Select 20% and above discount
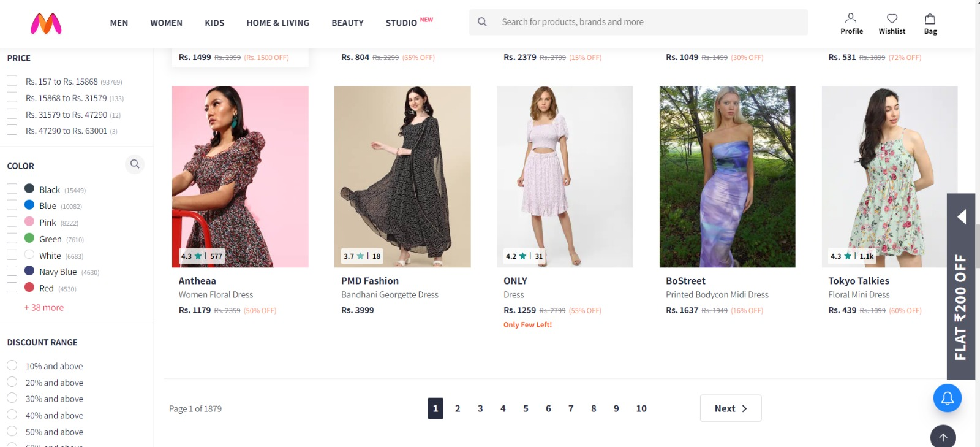Image resolution: width=980 pixels, height=447 pixels. pos(12,382)
